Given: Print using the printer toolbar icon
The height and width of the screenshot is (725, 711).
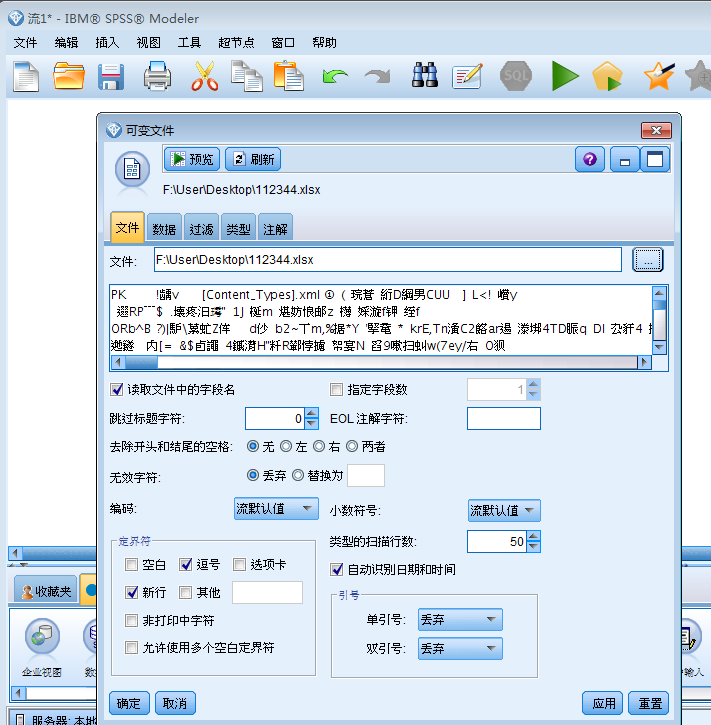Looking at the screenshot, I should (157, 76).
